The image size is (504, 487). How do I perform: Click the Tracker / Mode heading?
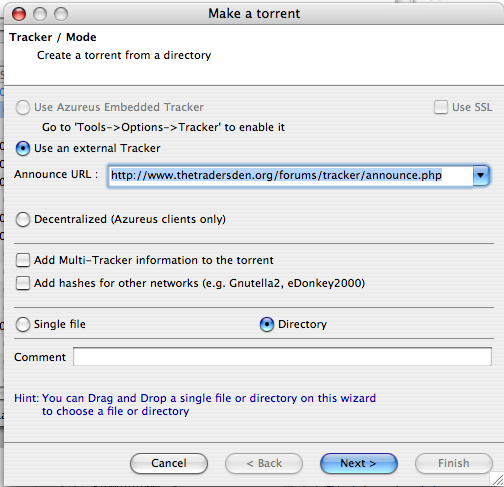53,37
